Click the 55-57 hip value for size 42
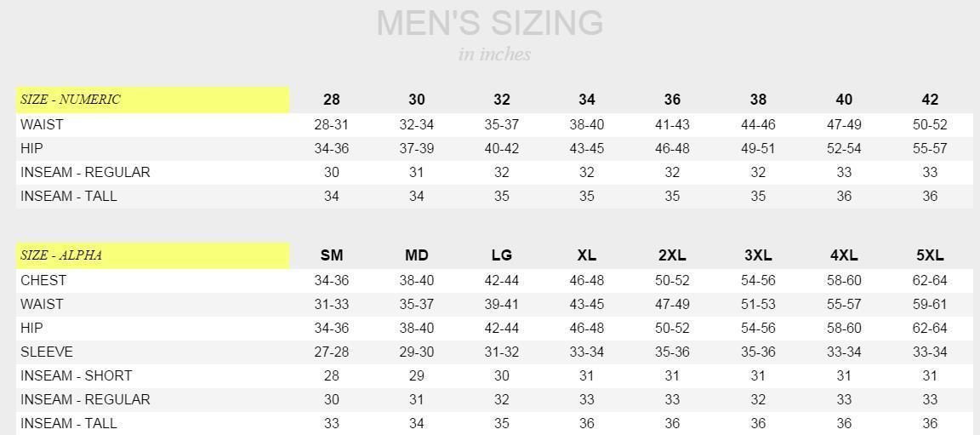This screenshot has width=980, height=435. pyautogui.click(x=929, y=149)
